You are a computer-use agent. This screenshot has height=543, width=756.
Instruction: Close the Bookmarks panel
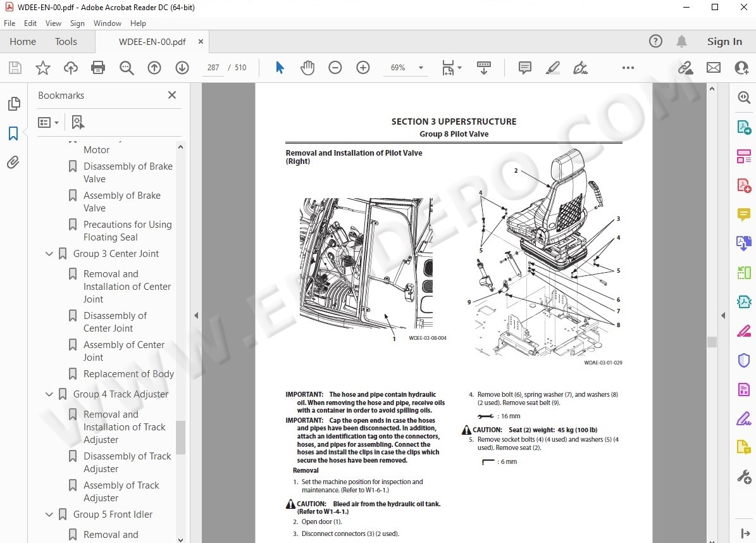click(x=172, y=95)
